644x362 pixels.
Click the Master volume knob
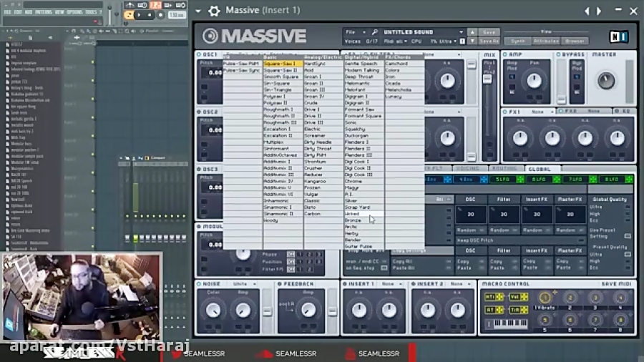click(x=606, y=80)
